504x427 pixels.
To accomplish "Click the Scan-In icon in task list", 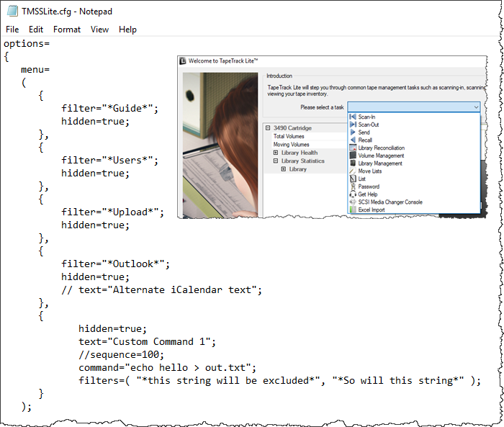I will coord(353,117).
